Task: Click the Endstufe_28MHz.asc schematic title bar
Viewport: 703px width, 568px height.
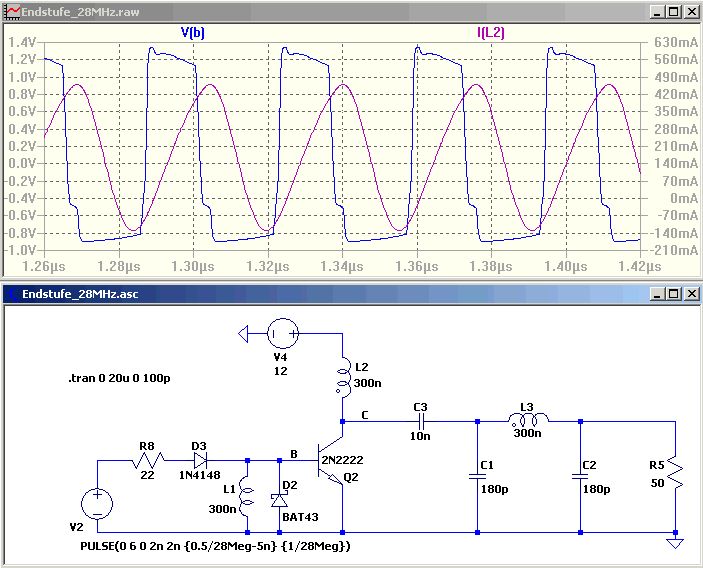Action: coord(300,294)
